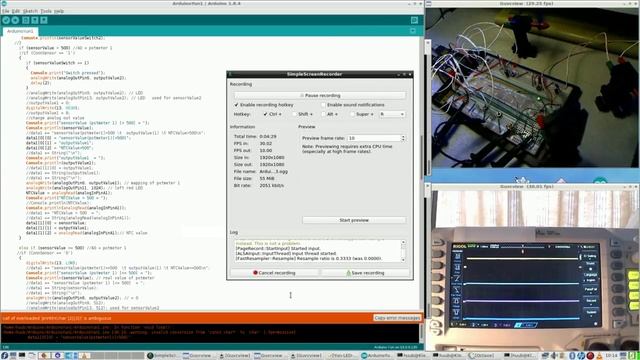Switch to Arduino taskbar window entry

[x=376, y=356]
